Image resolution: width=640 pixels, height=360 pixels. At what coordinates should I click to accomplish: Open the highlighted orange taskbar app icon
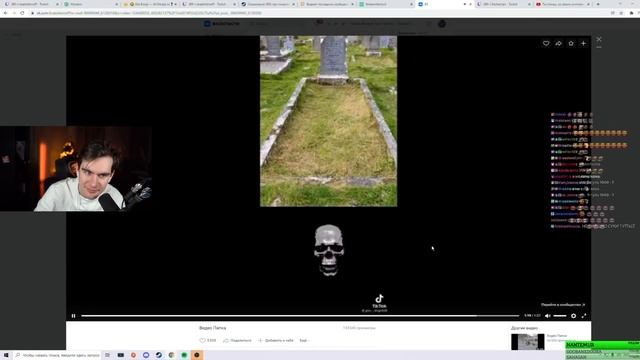click(x=197, y=355)
